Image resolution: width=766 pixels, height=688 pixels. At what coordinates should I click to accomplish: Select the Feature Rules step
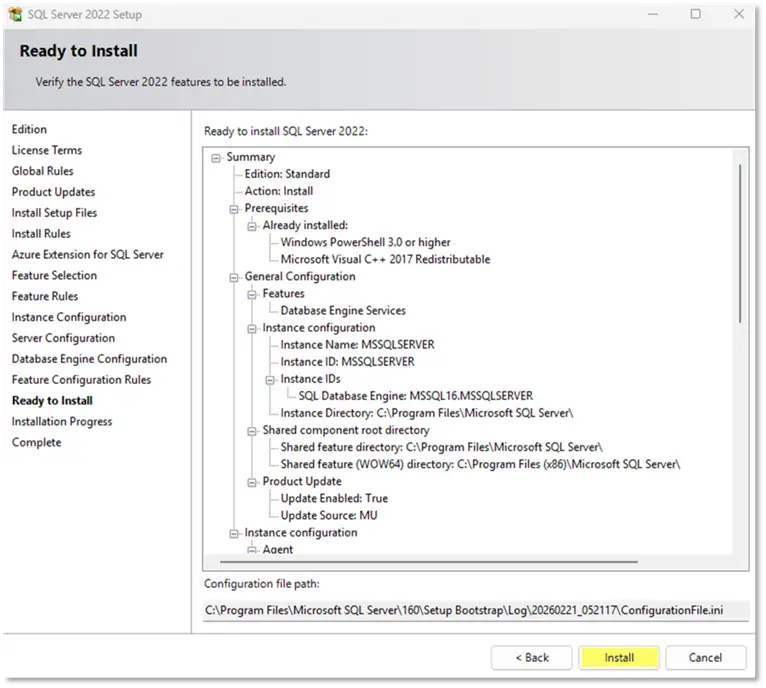coord(45,296)
